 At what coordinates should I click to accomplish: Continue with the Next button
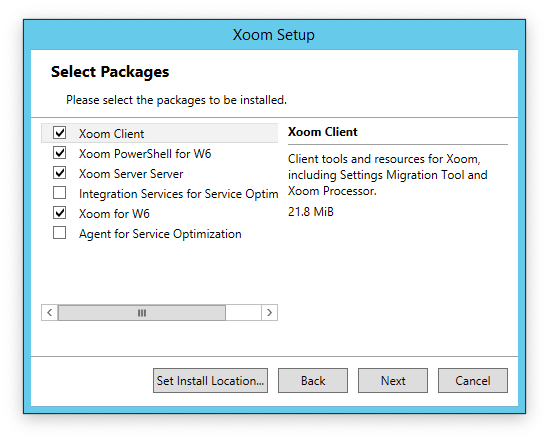click(x=393, y=380)
